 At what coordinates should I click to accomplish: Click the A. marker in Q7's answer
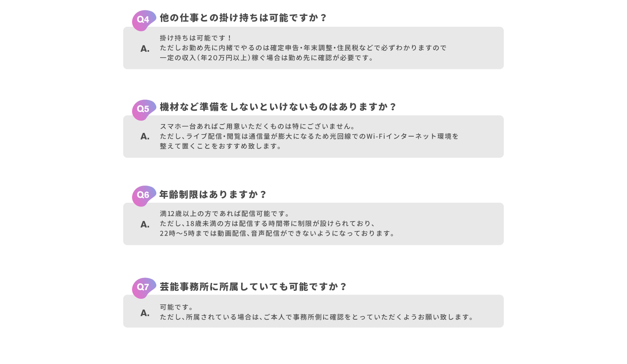coord(145,313)
